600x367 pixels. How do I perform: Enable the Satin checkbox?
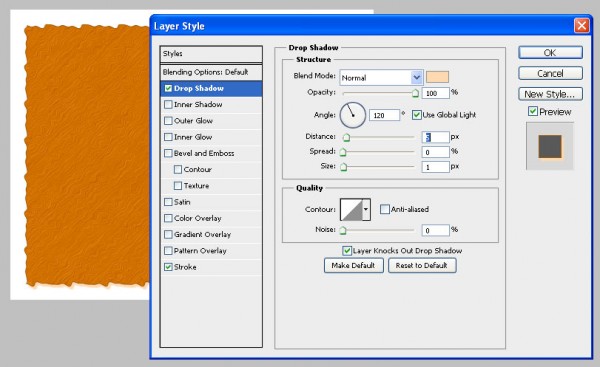coord(168,202)
